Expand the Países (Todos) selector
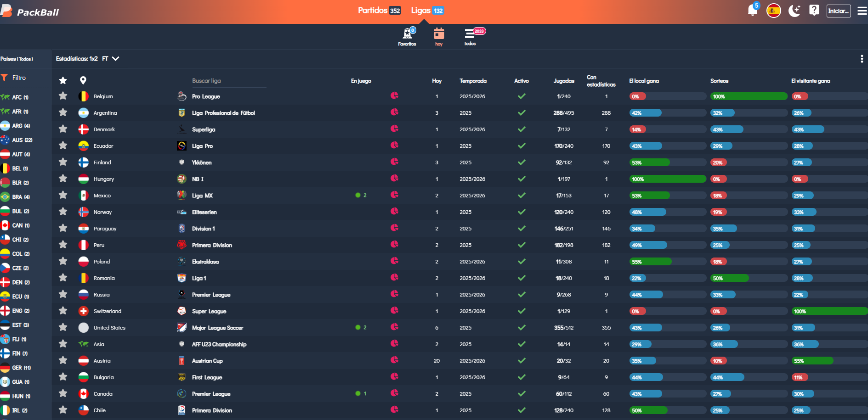868x420 pixels. (x=17, y=59)
